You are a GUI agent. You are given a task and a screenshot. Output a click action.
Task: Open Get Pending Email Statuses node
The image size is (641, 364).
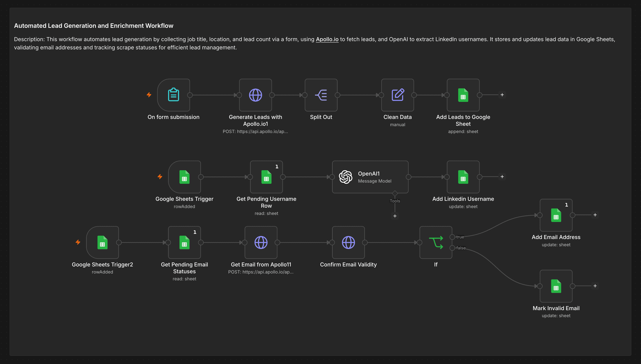click(x=184, y=242)
